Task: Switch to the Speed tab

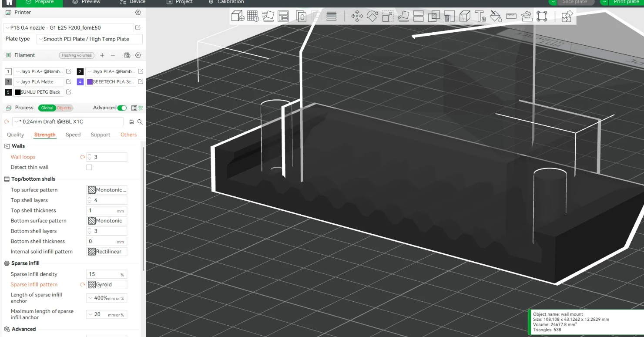Action: 73,135
